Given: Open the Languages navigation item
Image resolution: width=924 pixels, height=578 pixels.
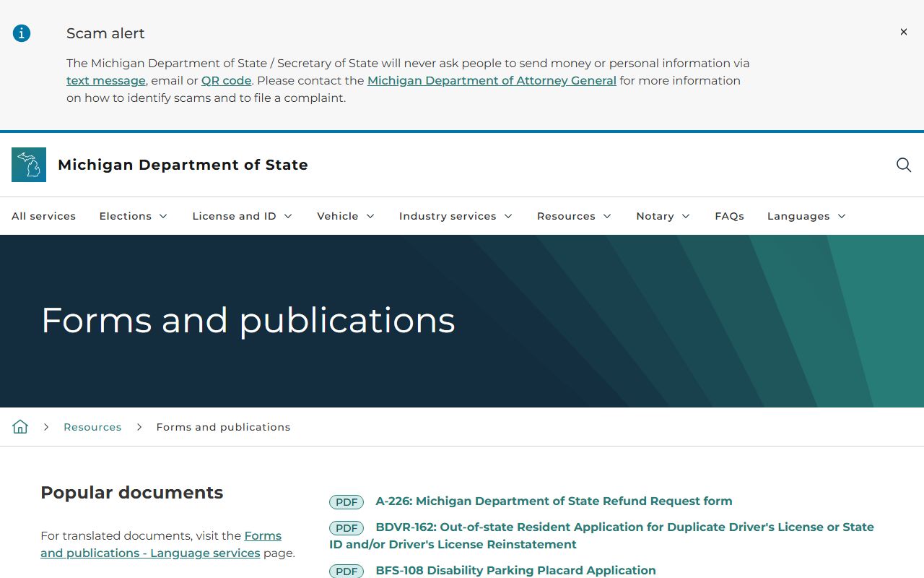Looking at the screenshot, I should tap(798, 216).
